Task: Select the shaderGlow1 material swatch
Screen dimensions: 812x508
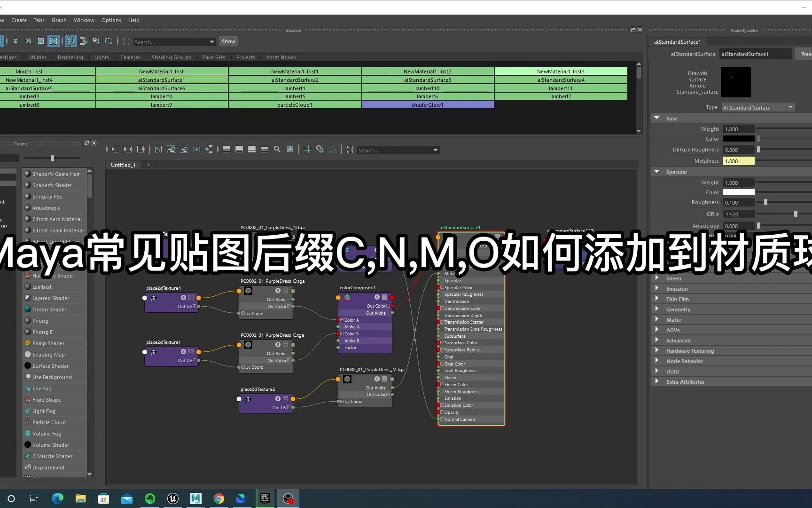Action: 428,104
